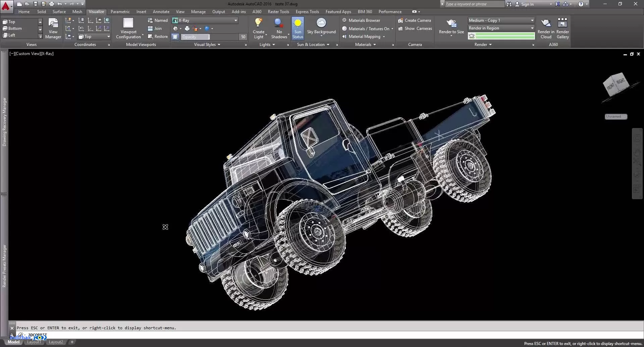This screenshot has width=644, height=347.
Task: Open the X-Ray visual style dropdown
Action: click(x=205, y=20)
